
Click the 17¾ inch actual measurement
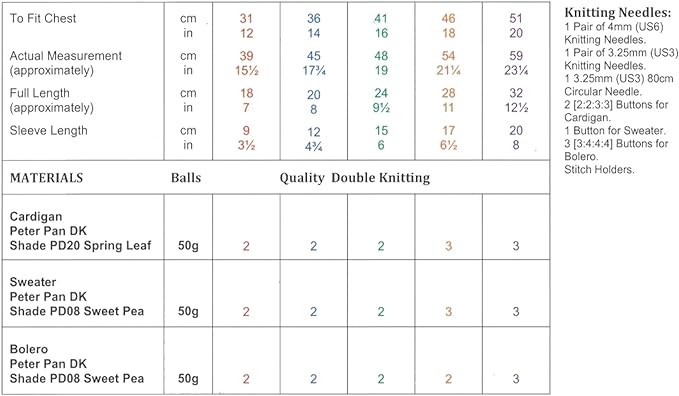(314, 70)
